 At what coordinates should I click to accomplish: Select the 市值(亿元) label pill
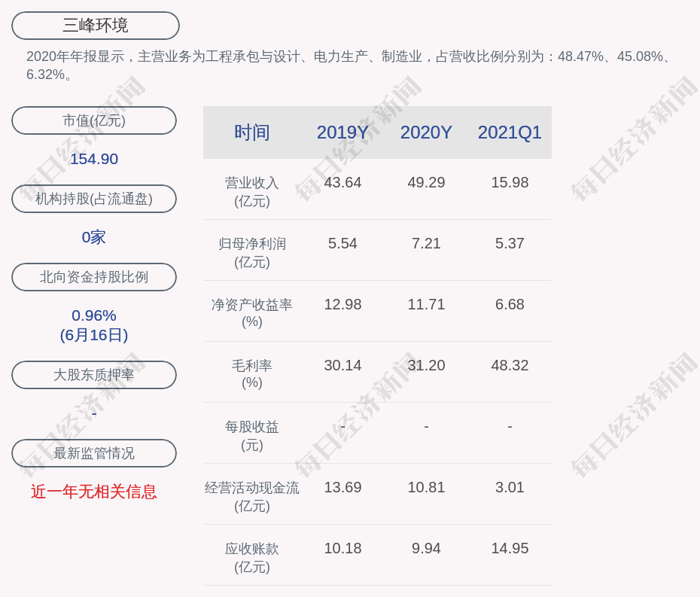coord(94,120)
